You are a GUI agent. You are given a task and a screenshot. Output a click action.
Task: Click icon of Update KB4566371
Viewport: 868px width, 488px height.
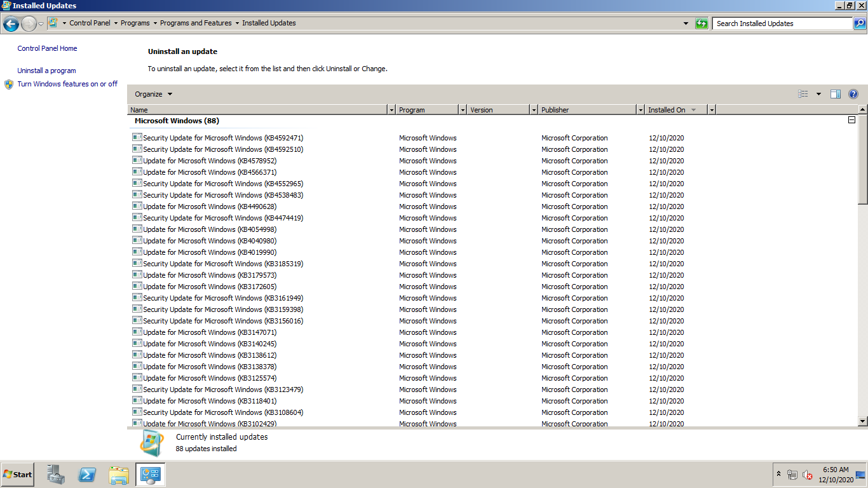137,172
